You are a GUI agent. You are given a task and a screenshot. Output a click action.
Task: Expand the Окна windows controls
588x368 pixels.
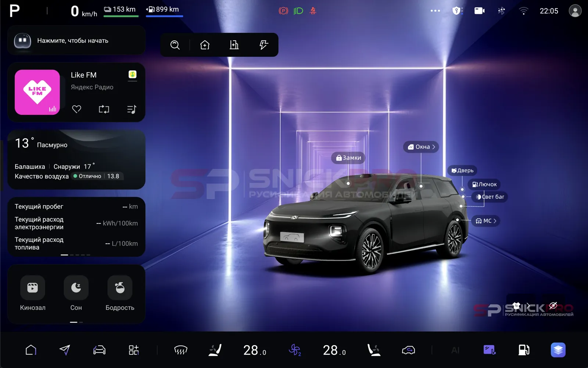pyautogui.click(x=421, y=147)
